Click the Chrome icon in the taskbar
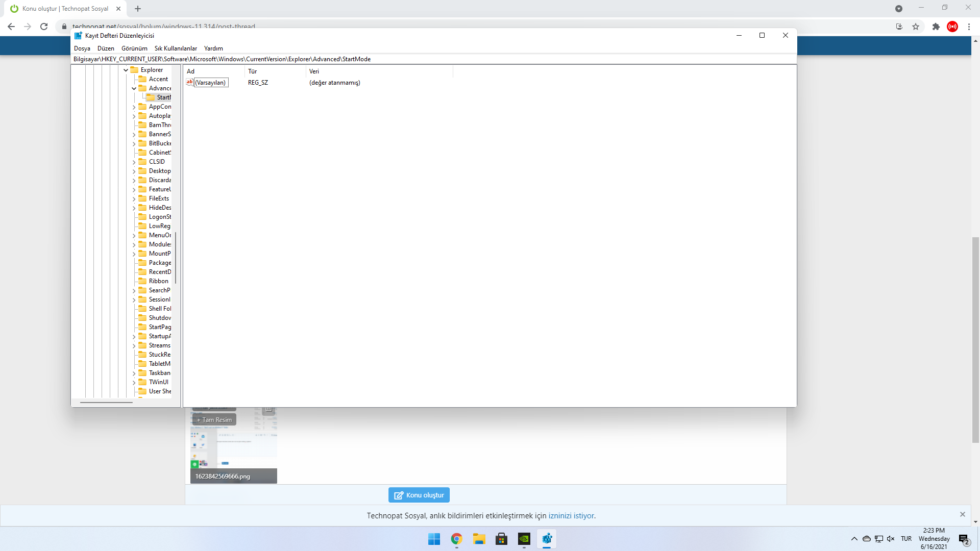980x551 pixels. (x=456, y=539)
